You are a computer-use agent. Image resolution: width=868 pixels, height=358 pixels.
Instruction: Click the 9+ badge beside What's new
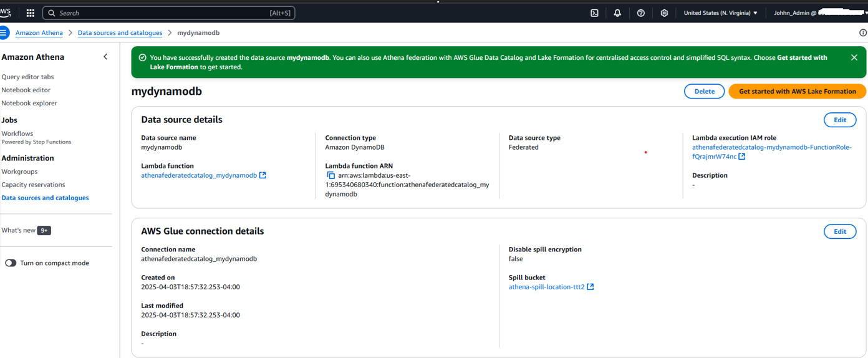pyautogui.click(x=44, y=230)
